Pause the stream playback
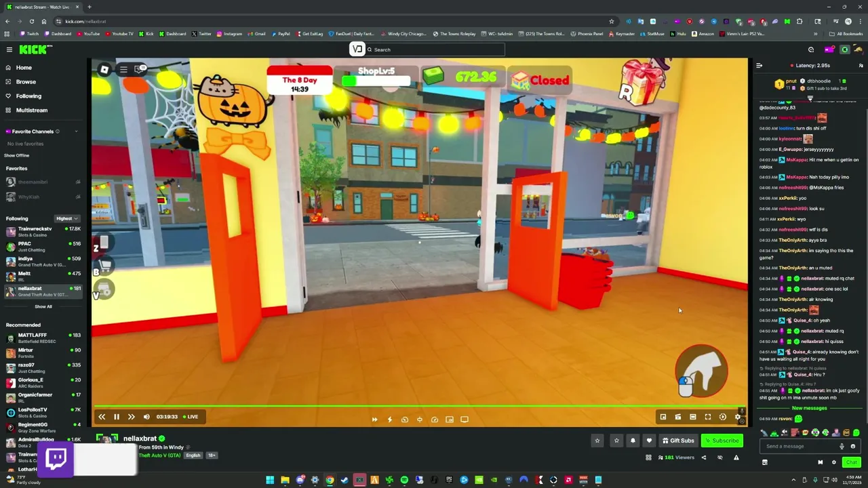 click(117, 417)
